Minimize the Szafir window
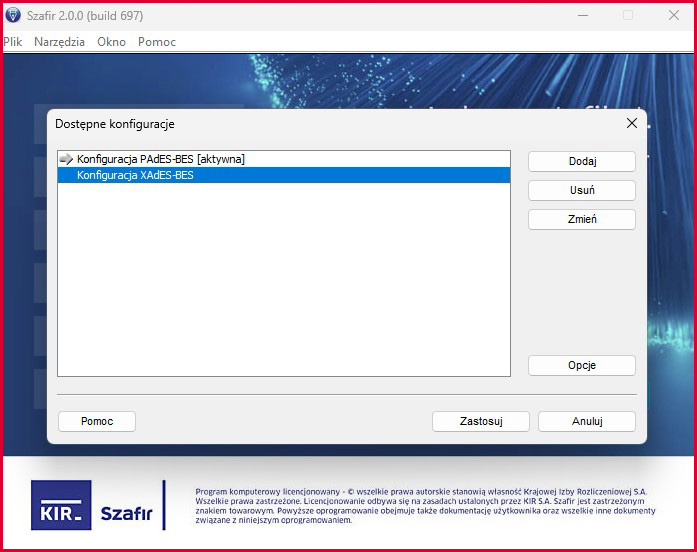The height and width of the screenshot is (552, 697). 583,16
